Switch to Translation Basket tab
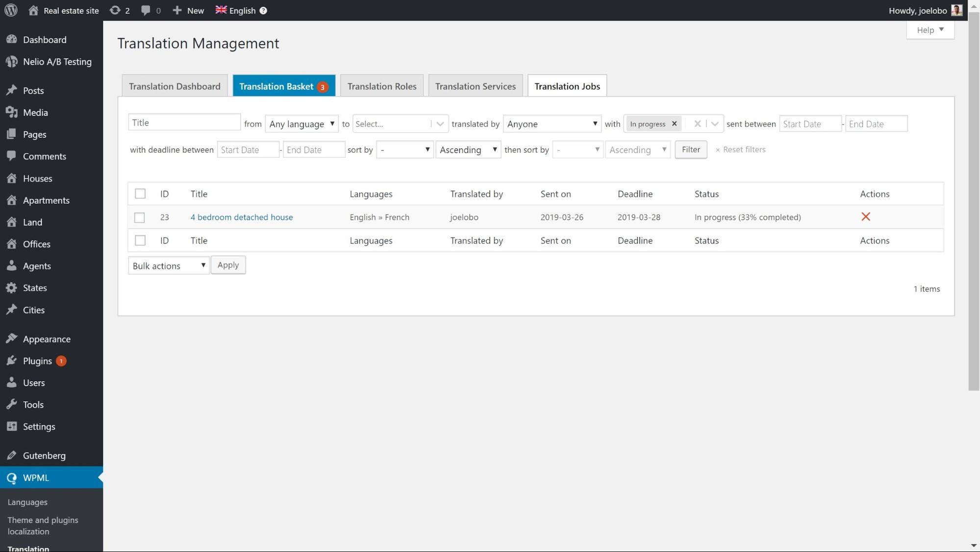The height and width of the screenshot is (552, 980). [283, 86]
